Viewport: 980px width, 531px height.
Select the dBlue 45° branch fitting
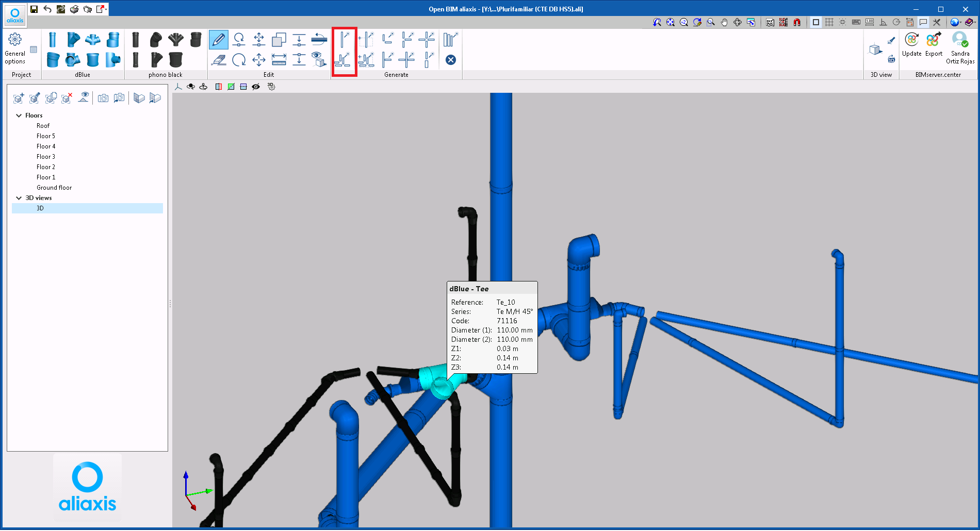(x=73, y=40)
